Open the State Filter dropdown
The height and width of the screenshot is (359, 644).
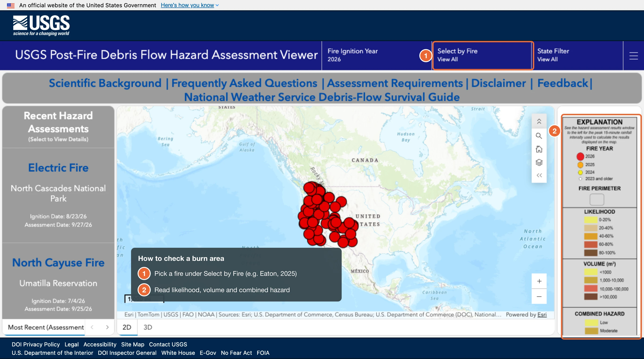pyautogui.click(x=578, y=55)
